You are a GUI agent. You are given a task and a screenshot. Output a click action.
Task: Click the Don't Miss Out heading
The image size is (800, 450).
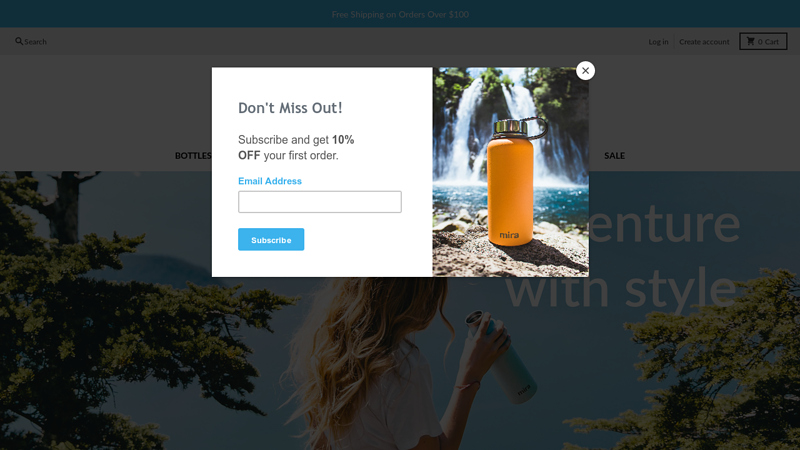290,108
